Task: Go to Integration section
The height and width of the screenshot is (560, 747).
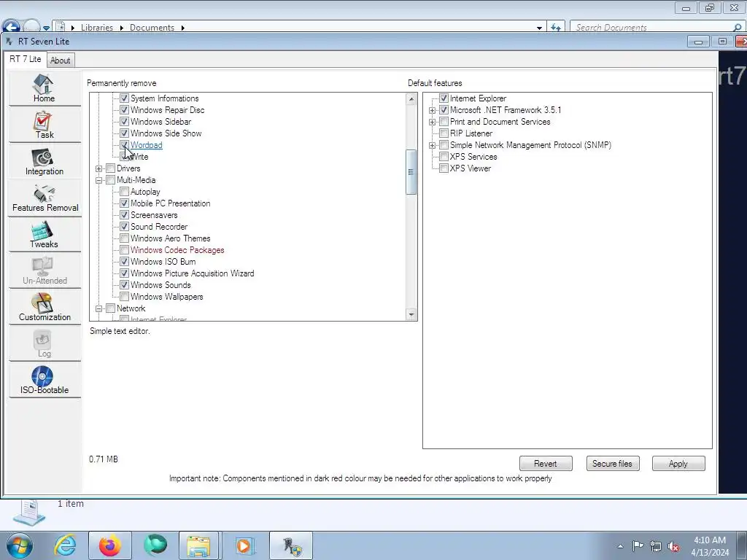Action: click(44, 161)
